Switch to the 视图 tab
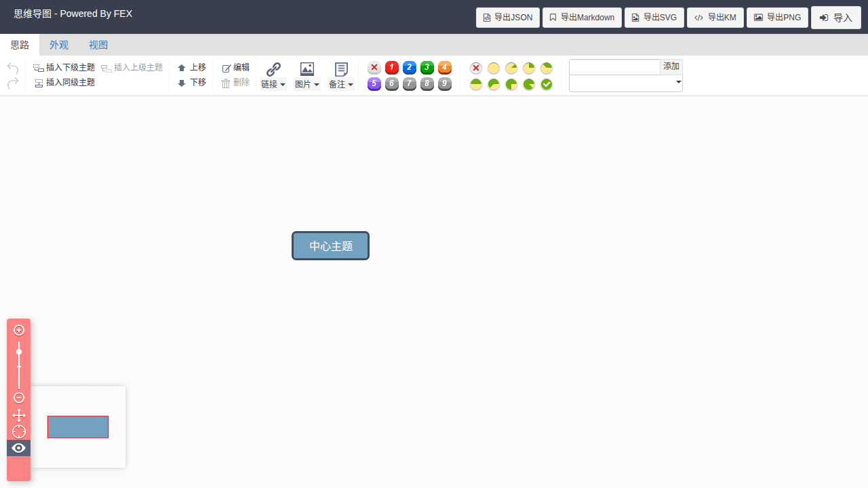The image size is (868, 488). pyautogui.click(x=98, y=45)
